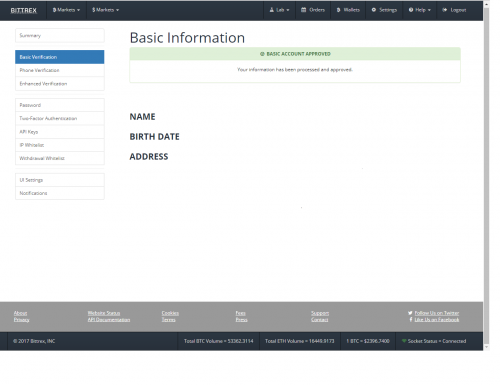Open the Press footer link
Viewport: 500px width, 385px height.
coord(242,320)
